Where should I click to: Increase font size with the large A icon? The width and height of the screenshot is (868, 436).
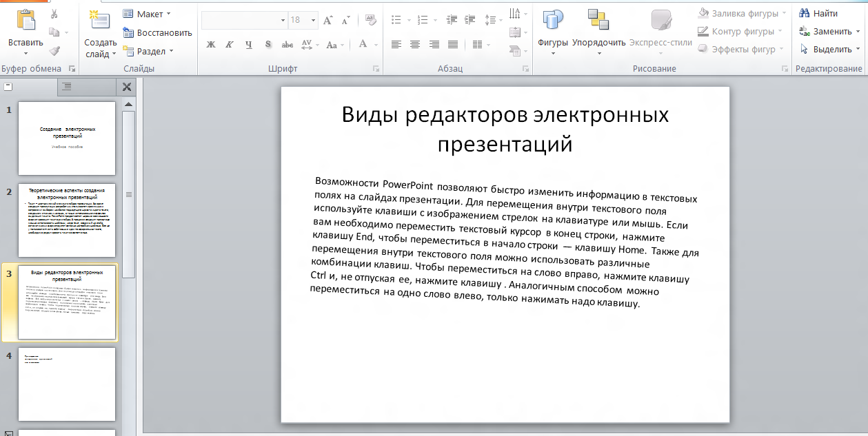click(328, 20)
